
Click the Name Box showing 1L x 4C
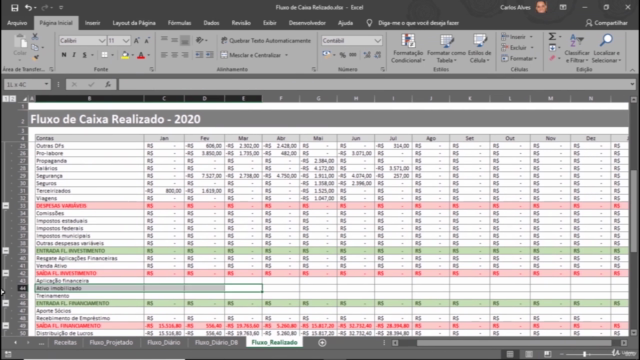click(x=27, y=84)
